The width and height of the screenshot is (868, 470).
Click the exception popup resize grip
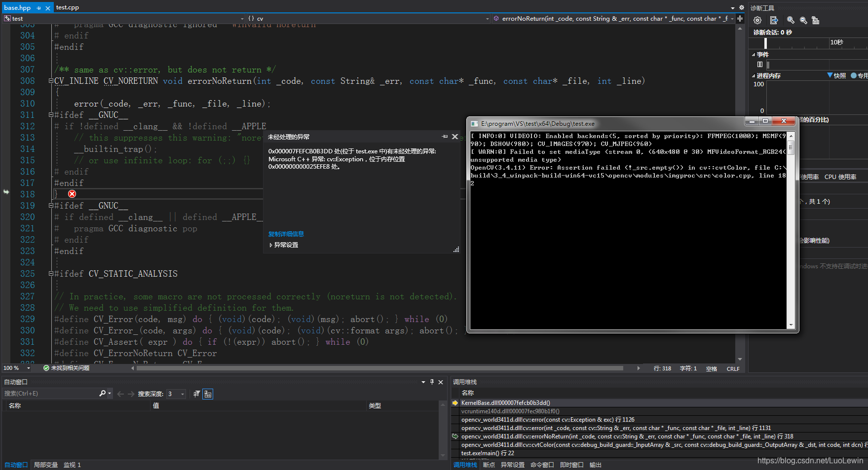[x=456, y=250]
